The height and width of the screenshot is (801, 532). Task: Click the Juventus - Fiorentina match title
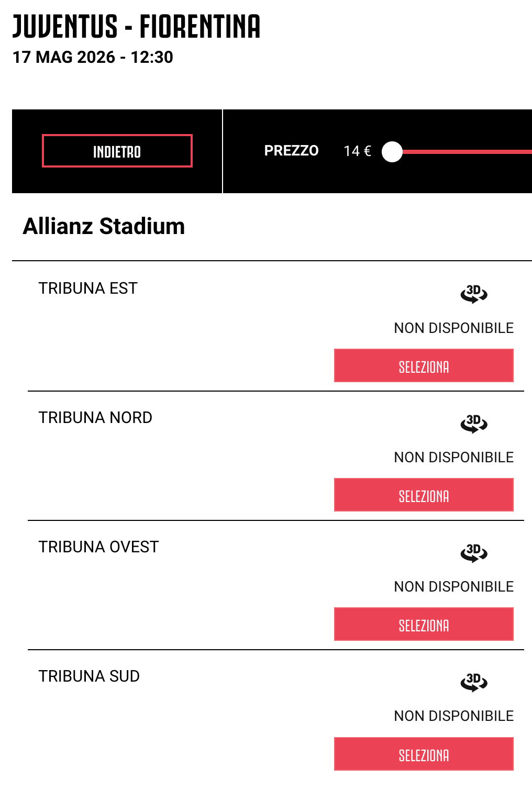coord(136,26)
